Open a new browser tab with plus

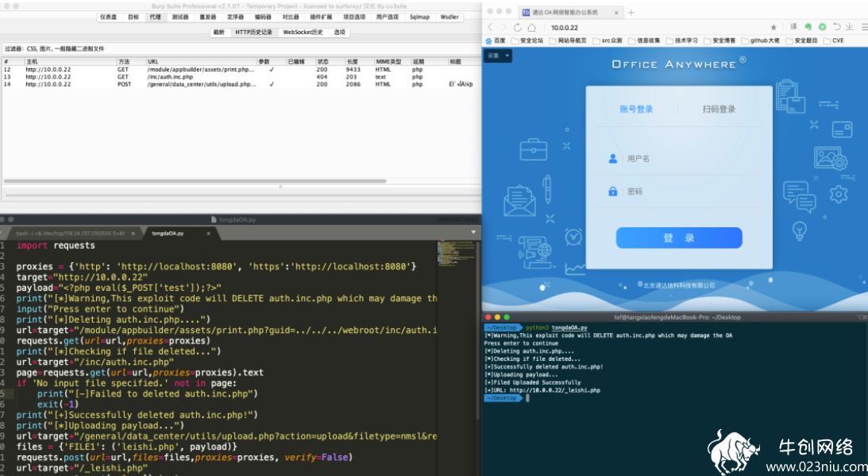[x=631, y=12]
